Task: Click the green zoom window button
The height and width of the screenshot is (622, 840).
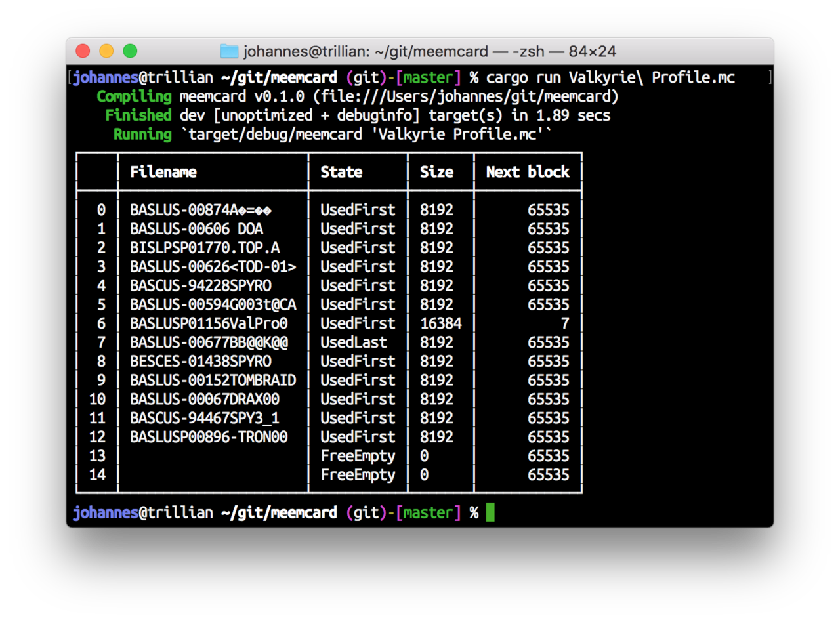Action: tap(130, 51)
